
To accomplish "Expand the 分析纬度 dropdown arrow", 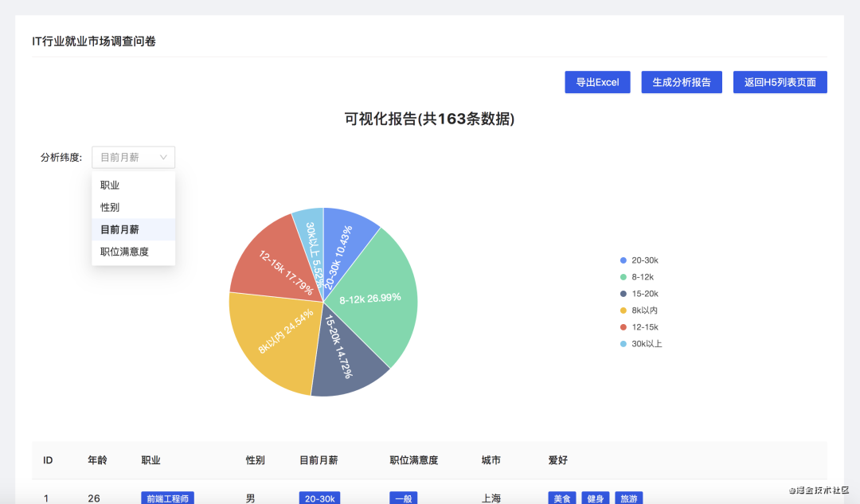I will point(163,158).
